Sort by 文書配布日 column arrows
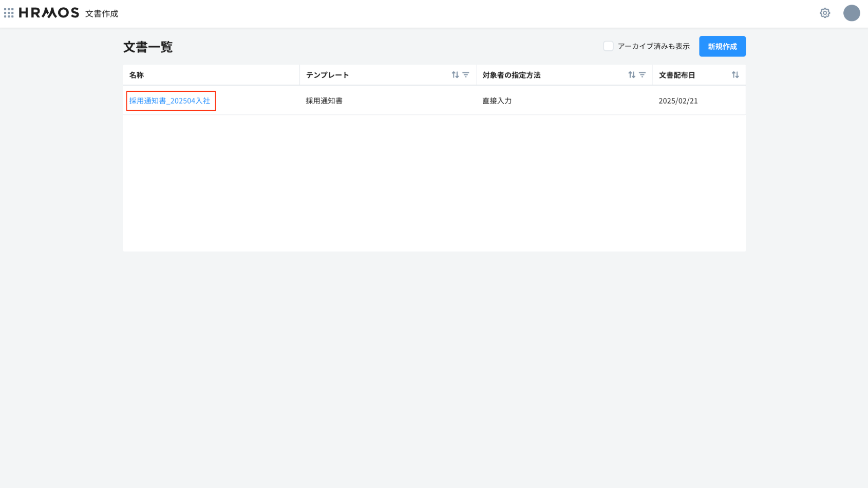 735,75
